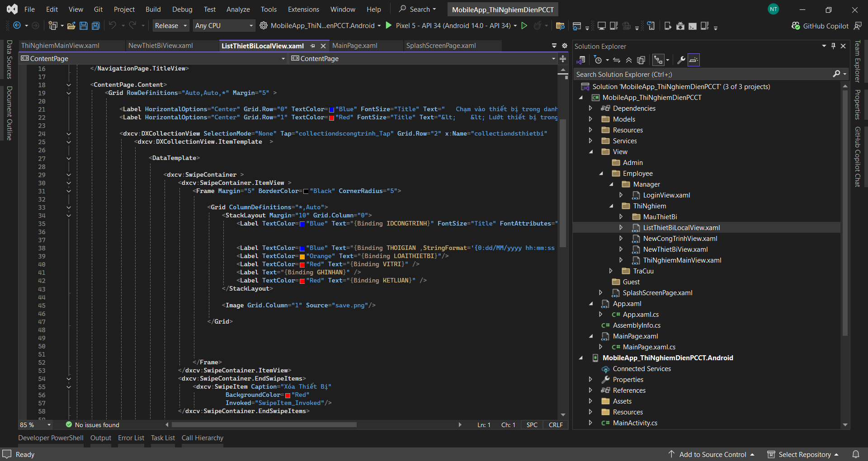Pin the Solution Explorer panel
Image resolution: width=868 pixels, height=461 pixels.
click(x=833, y=46)
